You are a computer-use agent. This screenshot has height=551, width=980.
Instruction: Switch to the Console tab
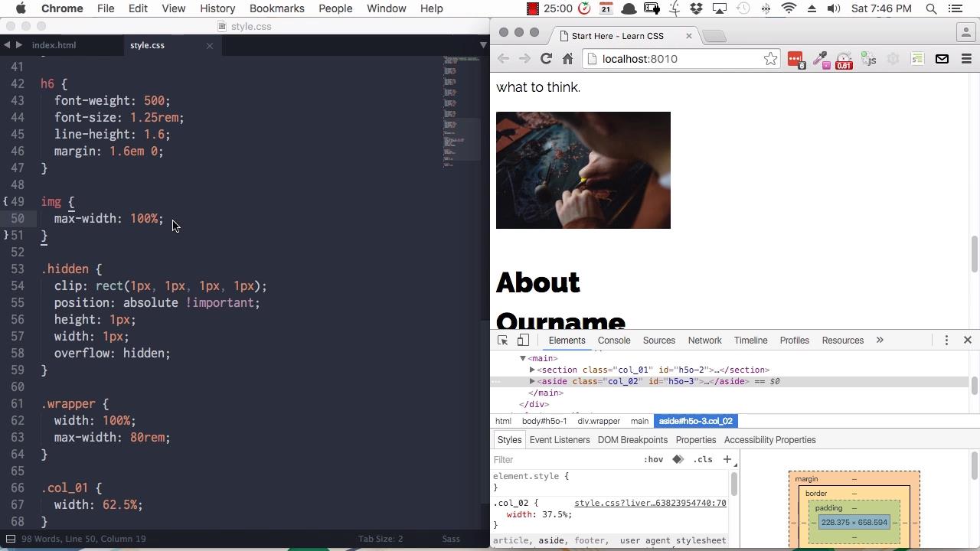614,341
